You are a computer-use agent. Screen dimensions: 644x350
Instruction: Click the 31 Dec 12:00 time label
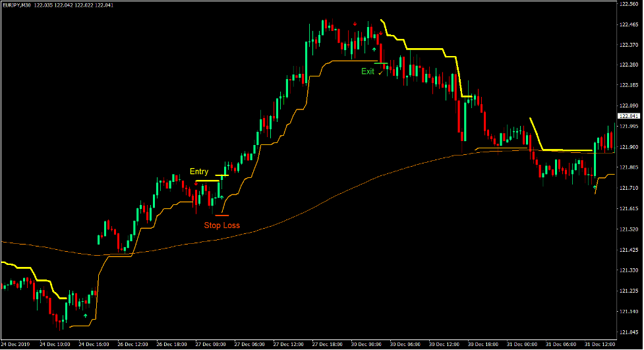click(x=599, y=344)
